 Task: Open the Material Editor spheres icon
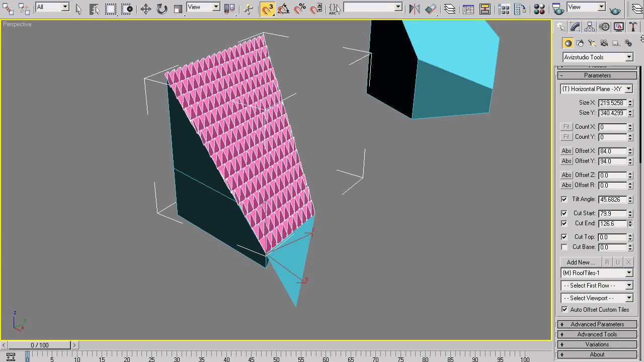pyautogui.click(x=539, y=9)
